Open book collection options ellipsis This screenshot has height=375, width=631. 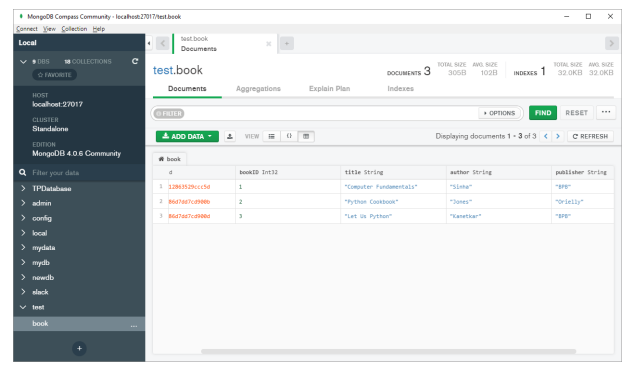[x=134, y=325]
